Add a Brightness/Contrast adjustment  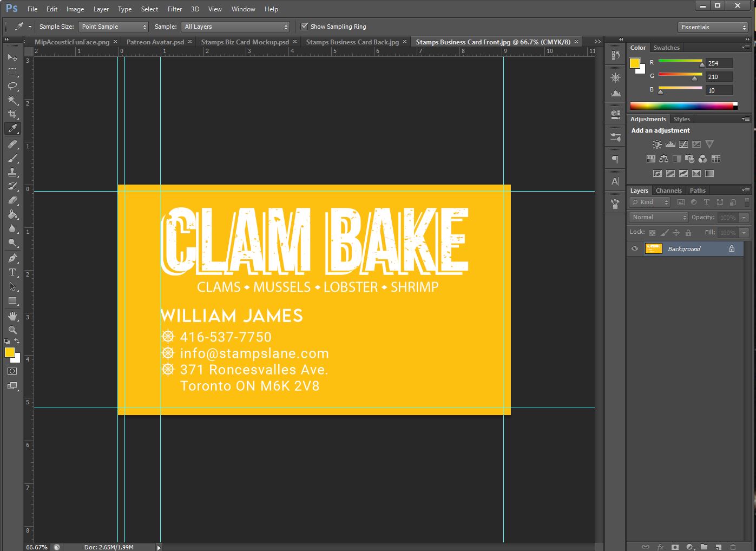tap(657, 144)
